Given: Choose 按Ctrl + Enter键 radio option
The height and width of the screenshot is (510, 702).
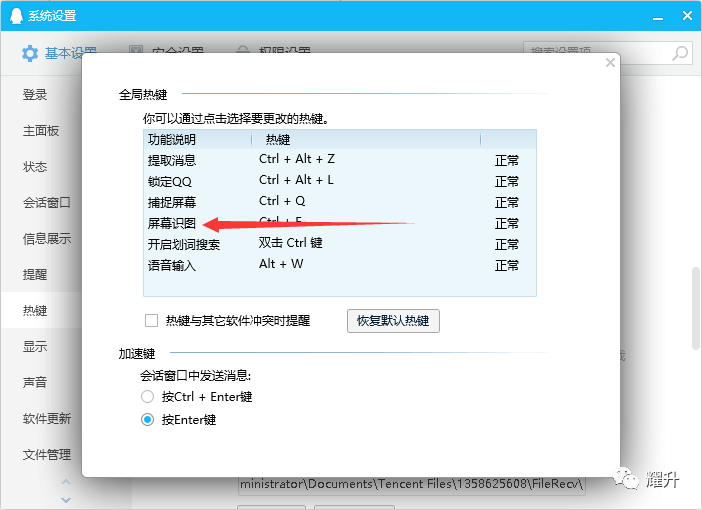Looking at the screenshot, I should click(147, 397).
